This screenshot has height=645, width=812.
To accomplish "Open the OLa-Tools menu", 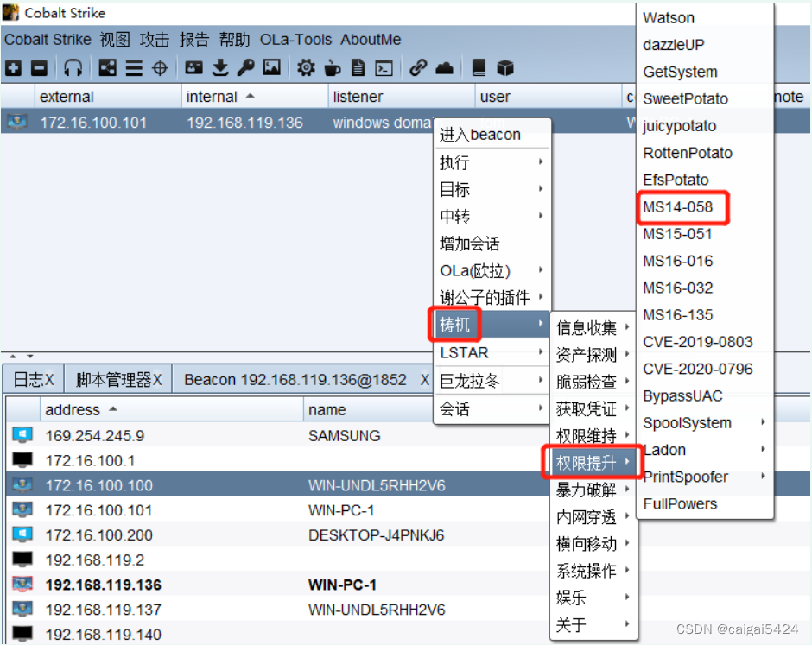I will [295, 40].
